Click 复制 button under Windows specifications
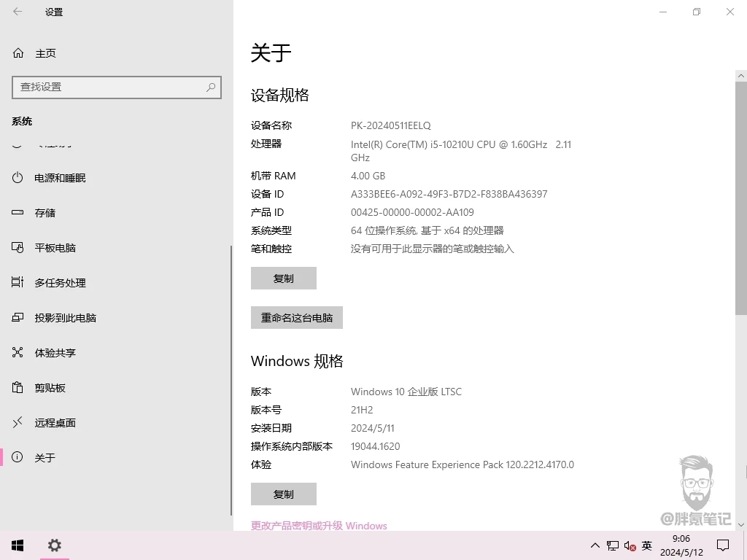Image resolution: width=747 pixels, height=560 pixels. point(284,494)
